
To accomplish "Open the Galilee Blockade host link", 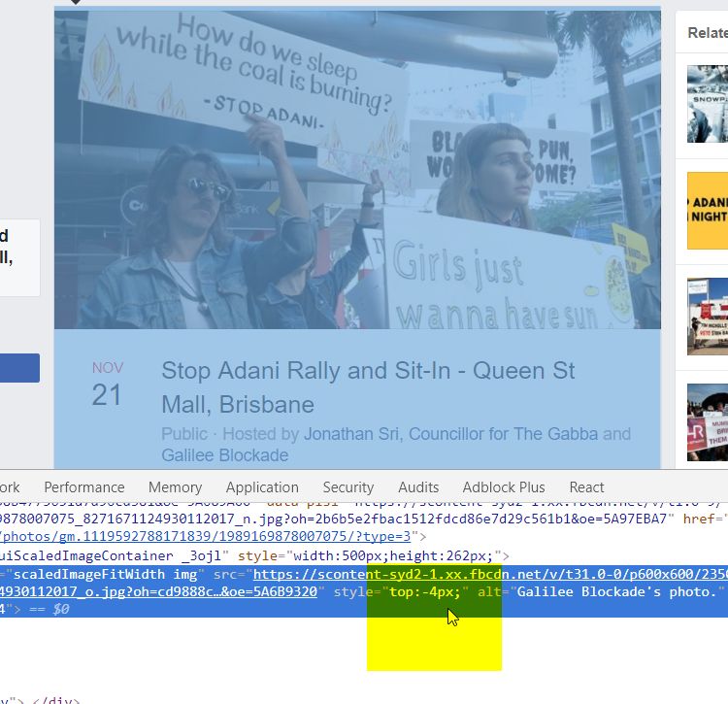I will 225,455.
